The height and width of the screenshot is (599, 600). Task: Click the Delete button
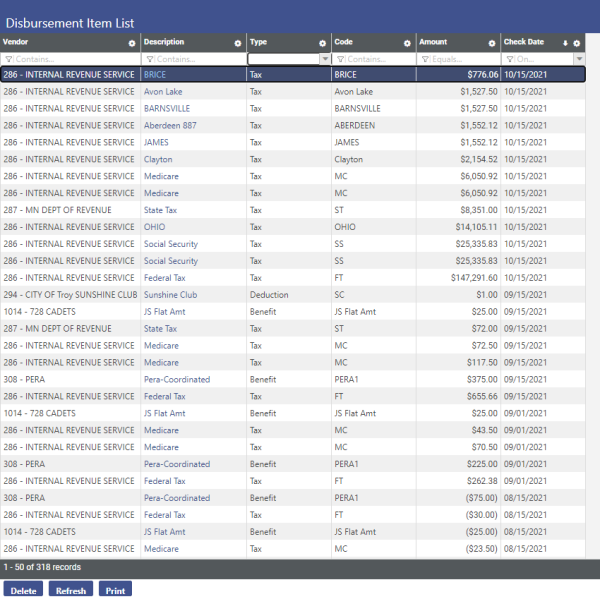pyautogui.click(x=23, y=590)
